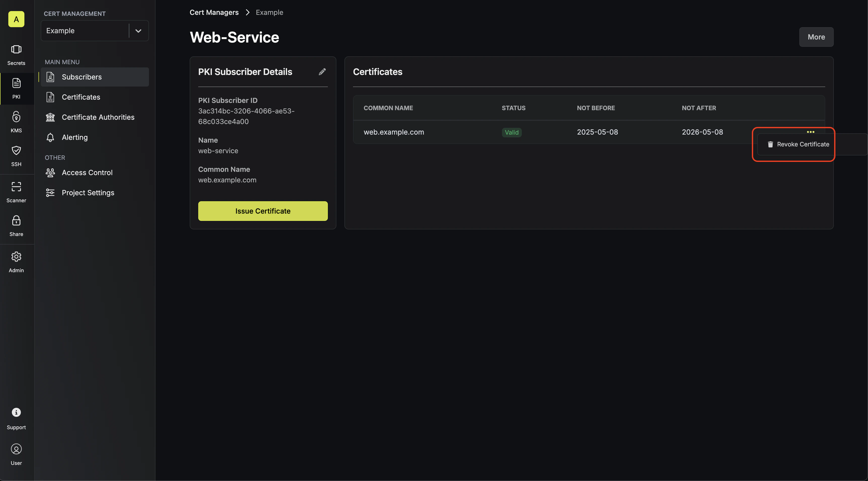The image size is (868, 481).
Task: Select Subscribers in main menu
Action: (95, 77)
